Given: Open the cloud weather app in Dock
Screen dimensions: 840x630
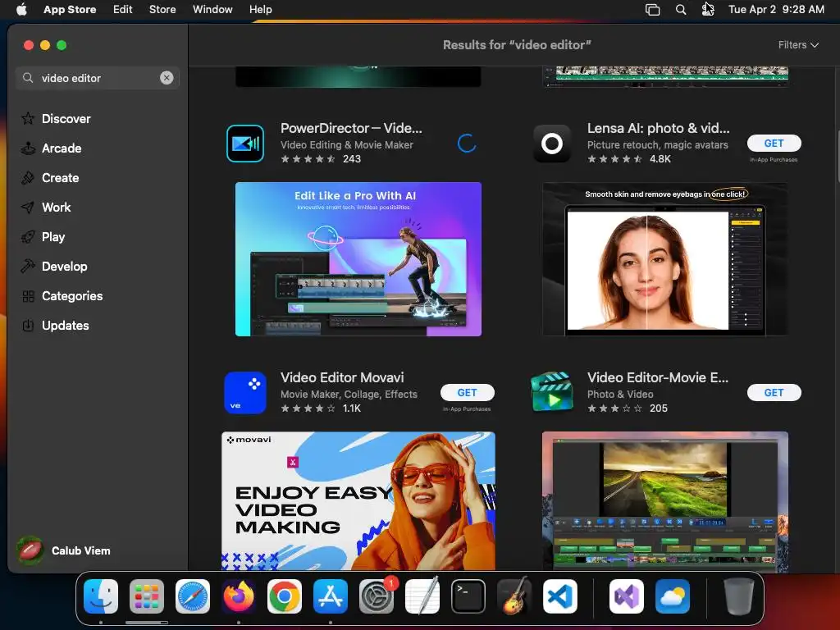Looking at the screenshot, I should [673, 596].
